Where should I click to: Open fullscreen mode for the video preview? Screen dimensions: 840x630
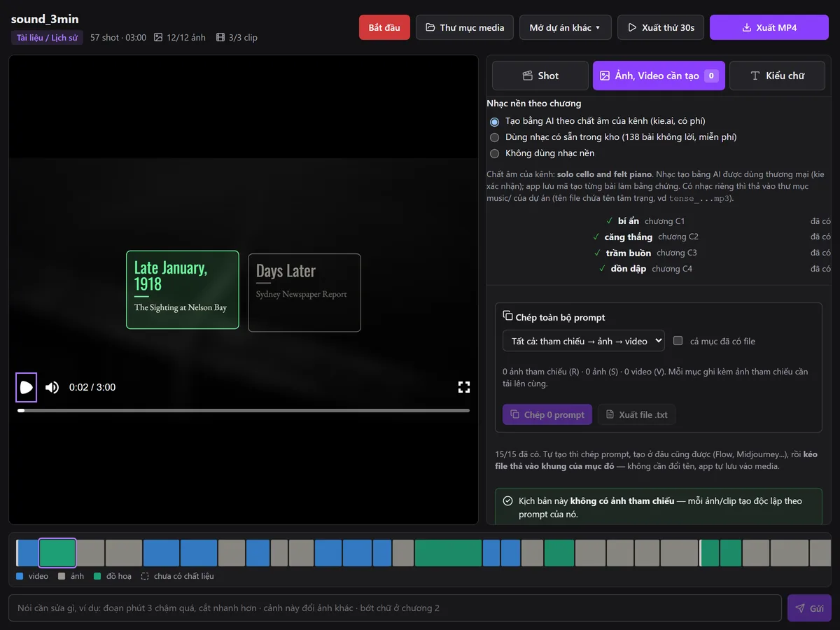pyautogui.click(x=464, y=387)
